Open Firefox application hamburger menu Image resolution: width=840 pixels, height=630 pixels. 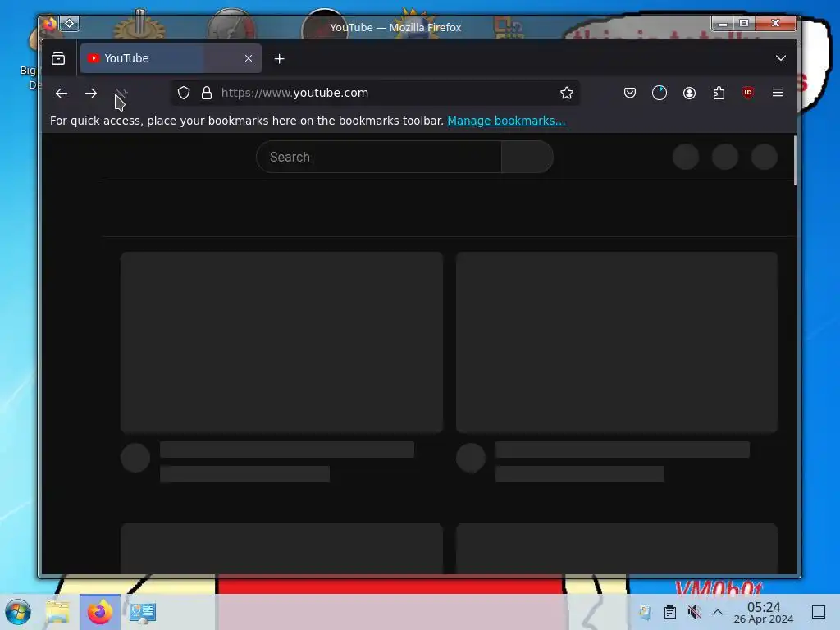click(778, 94)
